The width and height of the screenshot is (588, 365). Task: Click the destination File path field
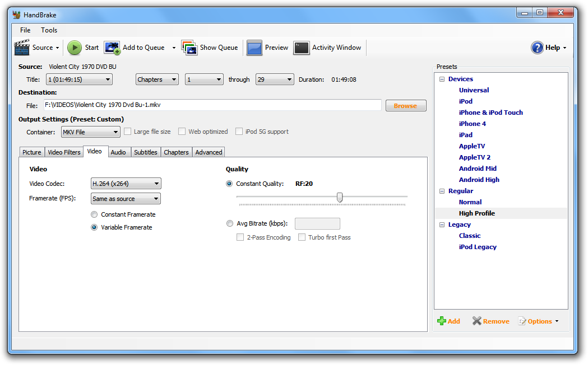coord(212,105)
